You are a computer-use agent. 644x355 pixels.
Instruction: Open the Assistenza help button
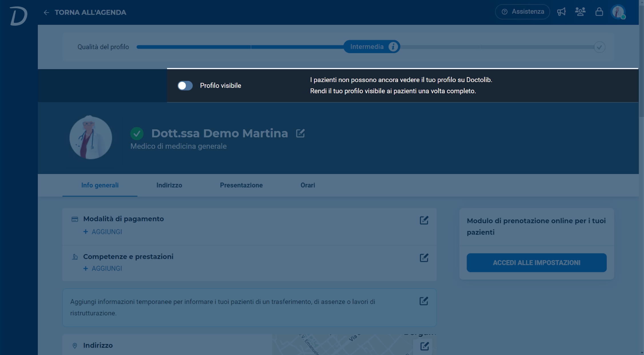click(x=522, y=12)
